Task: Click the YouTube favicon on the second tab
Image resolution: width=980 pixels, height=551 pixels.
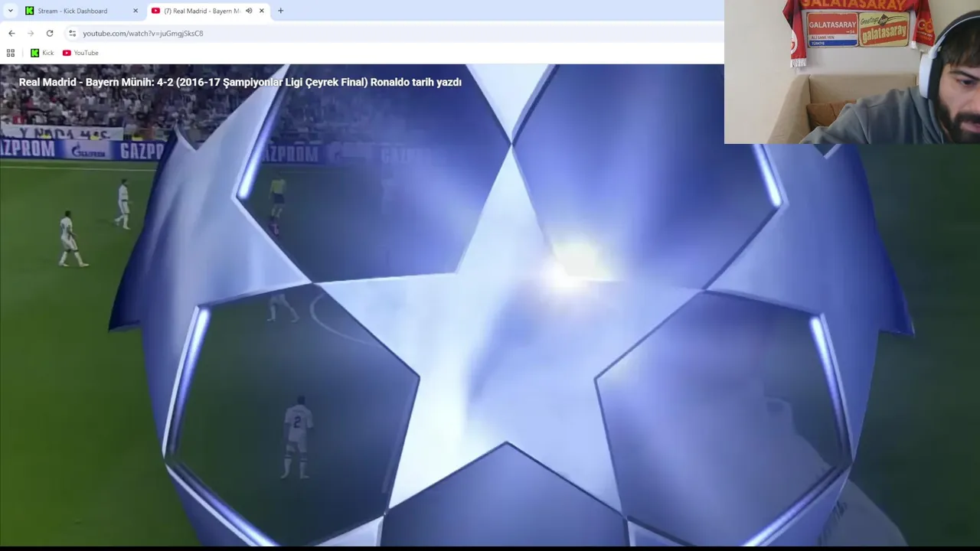Action: [x=155, y=11]
